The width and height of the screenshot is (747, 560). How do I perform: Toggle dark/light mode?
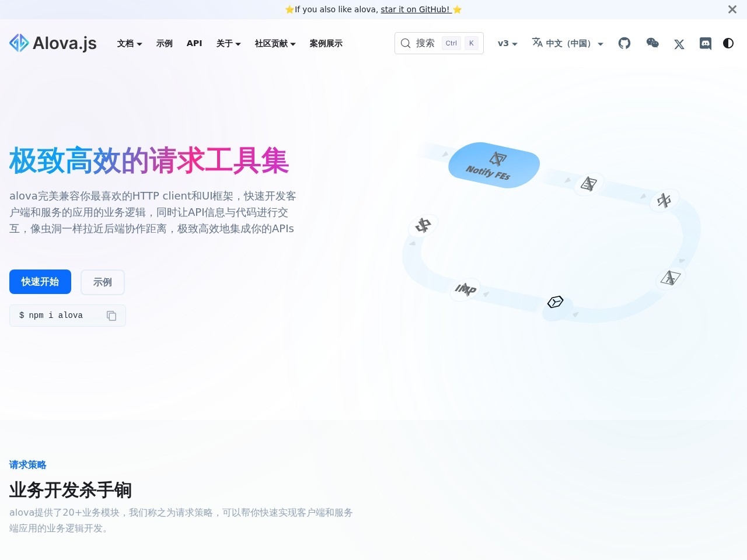click(728, 43)
